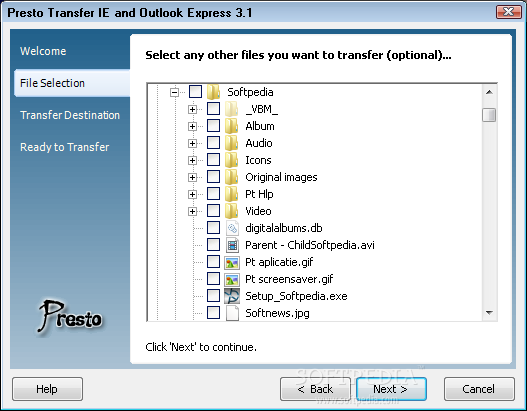Click the _VBM_ folder icon
Viewport: 527px width, 411px height.
232,109
